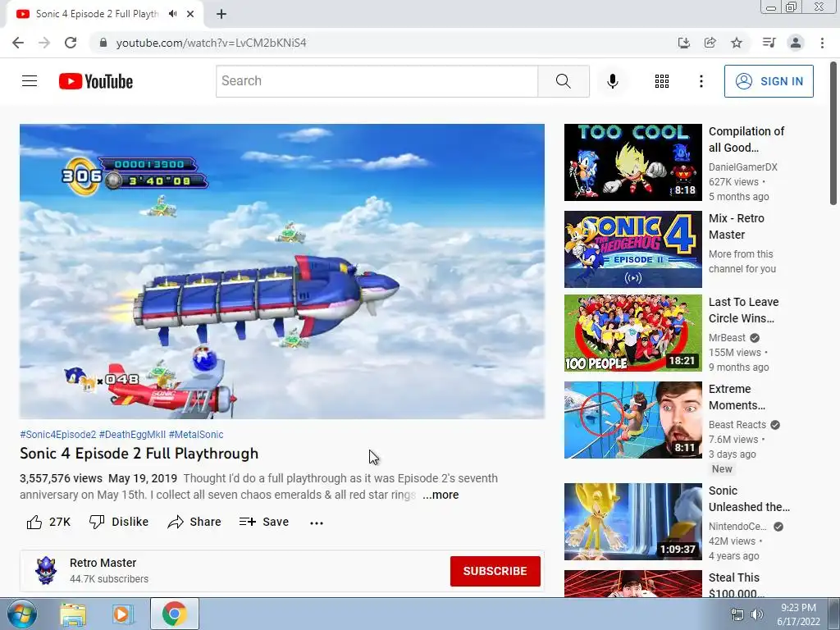Share the video via Share arrow
The height and width of the screenshot is (630, 840).
click(x=194, y=522)
